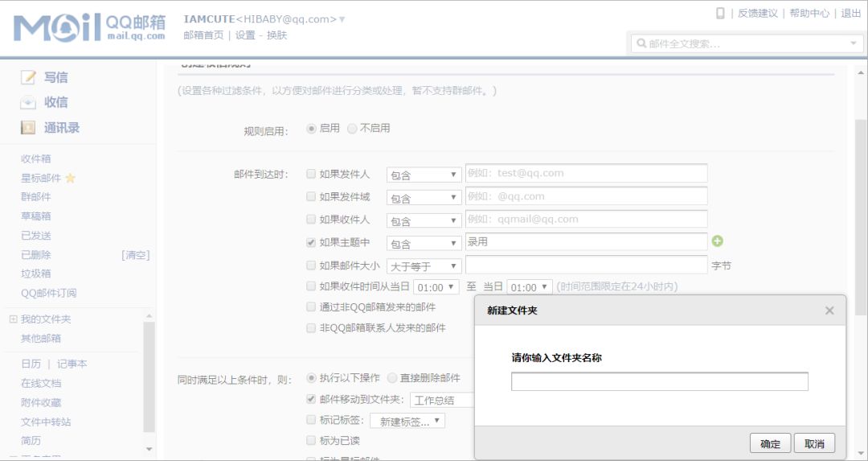
Task: Expand the 新建标签 tag dropdown
Action: pyautogui.click(x=407, y=421)
